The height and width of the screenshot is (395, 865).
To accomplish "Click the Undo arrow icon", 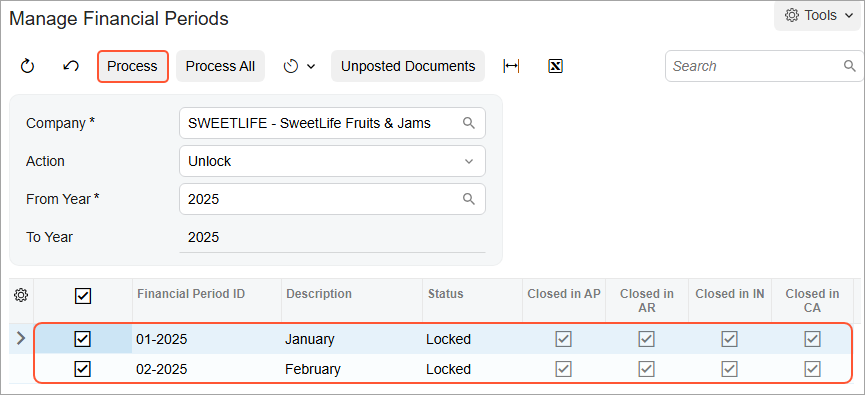I will point(71,66).
